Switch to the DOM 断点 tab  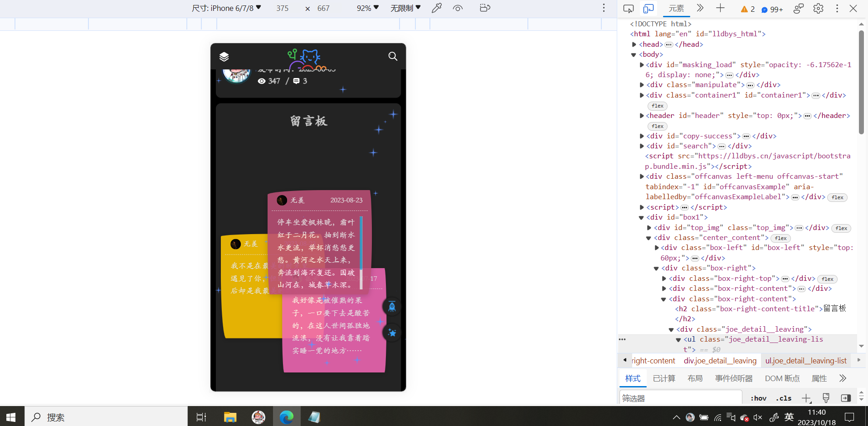click(782, 378)
